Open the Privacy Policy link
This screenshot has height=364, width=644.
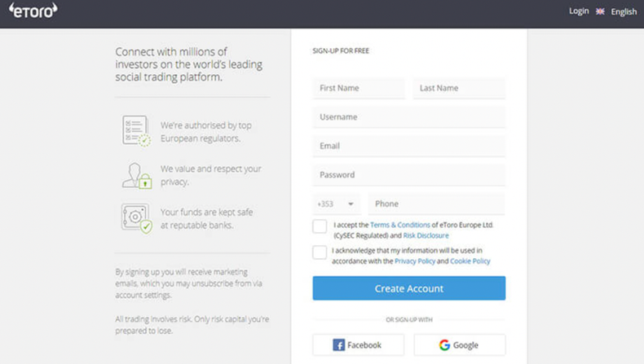click(x=415, y=261)
